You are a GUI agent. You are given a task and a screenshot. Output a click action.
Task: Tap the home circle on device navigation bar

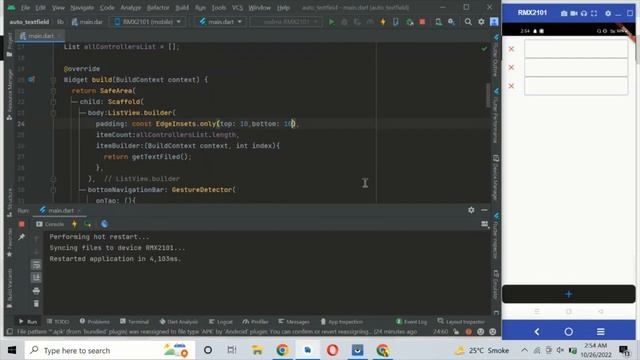569,332
